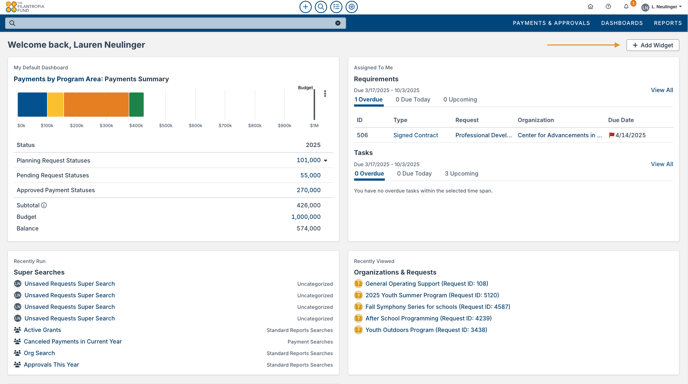Clear the search bar using the x icon
Image resolution: width=688 pixels, height=384 pixels.
coord(337,23)
